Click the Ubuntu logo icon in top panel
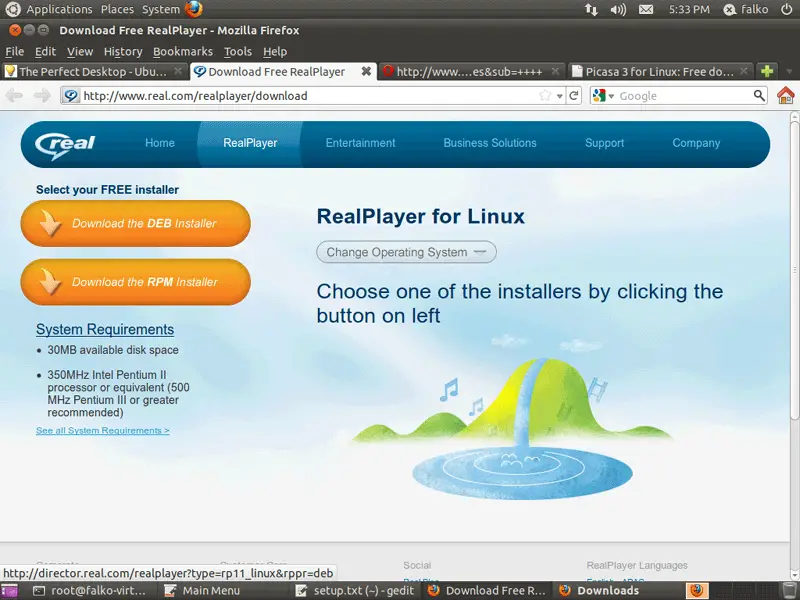 [13, 9]
